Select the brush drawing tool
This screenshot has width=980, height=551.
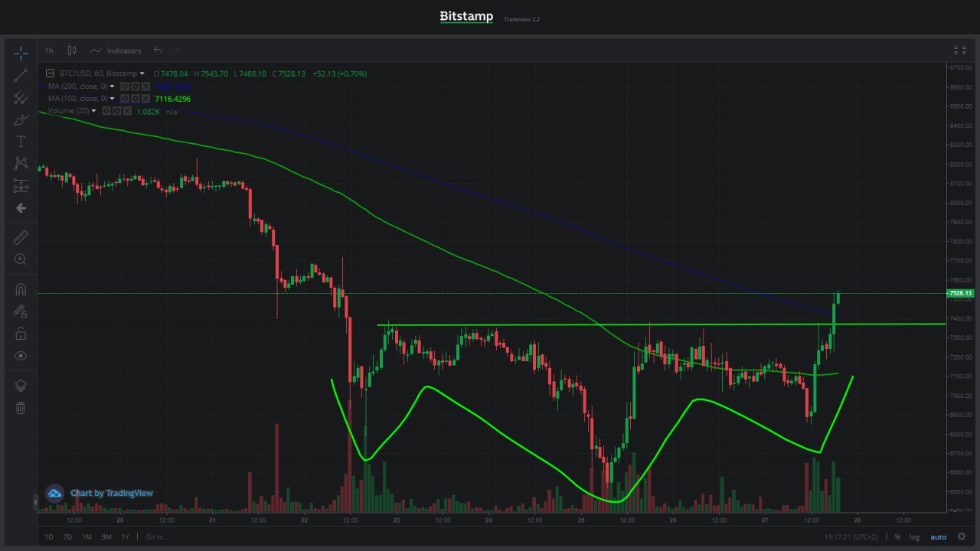(x=21, y=119)
